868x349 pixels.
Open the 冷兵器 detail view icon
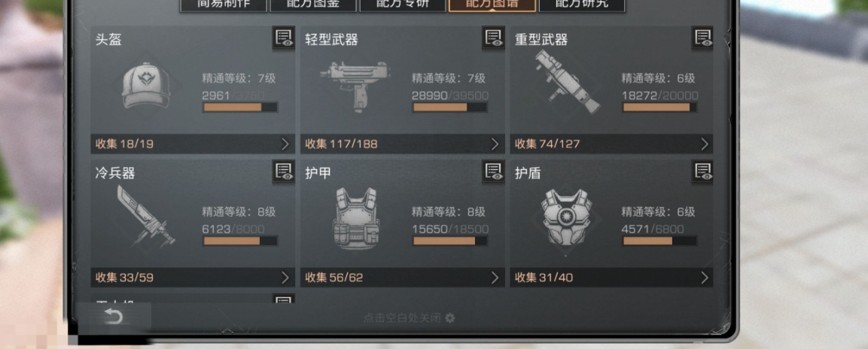click(283, 172)
